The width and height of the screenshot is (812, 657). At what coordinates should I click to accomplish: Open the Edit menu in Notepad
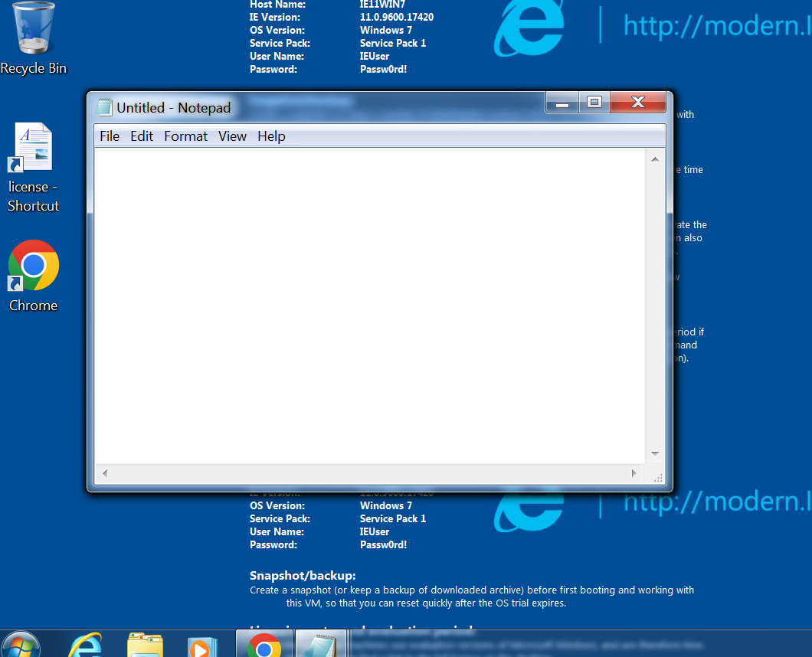pos(142,136)
